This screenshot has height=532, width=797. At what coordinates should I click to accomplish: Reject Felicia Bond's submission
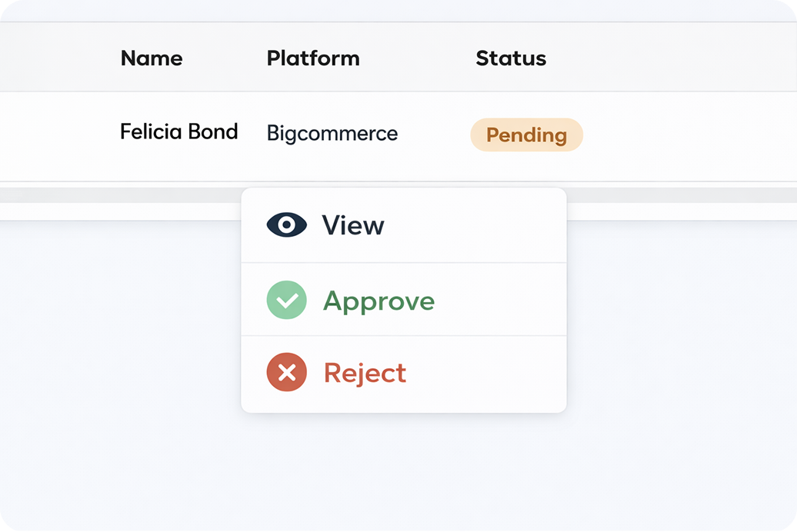click(x=365, y=372)
